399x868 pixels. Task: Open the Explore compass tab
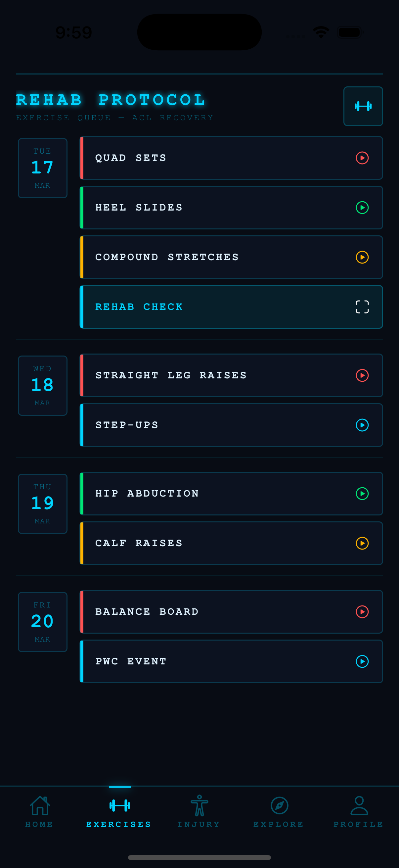click(279, 811)
